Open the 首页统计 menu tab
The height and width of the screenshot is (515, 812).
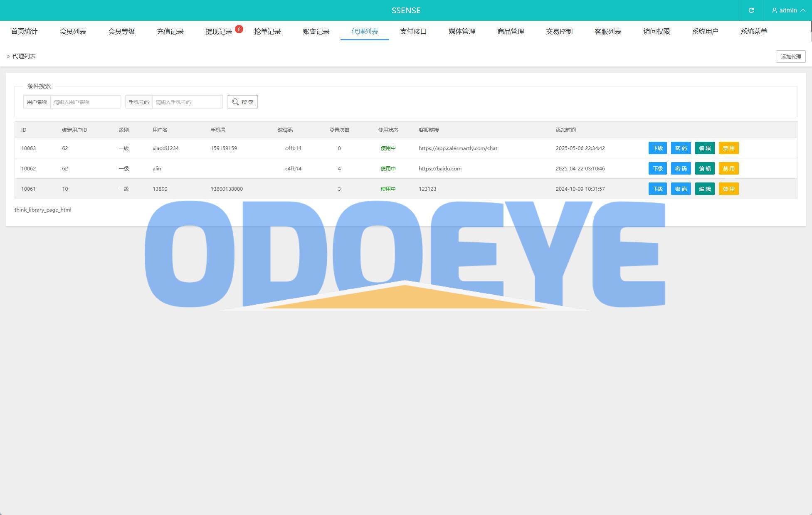(24, 31)
